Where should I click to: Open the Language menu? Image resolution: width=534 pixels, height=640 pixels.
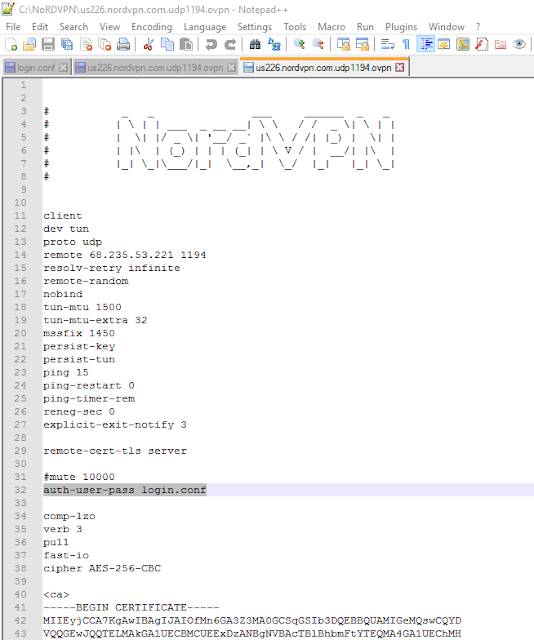[x=205, y=27]
